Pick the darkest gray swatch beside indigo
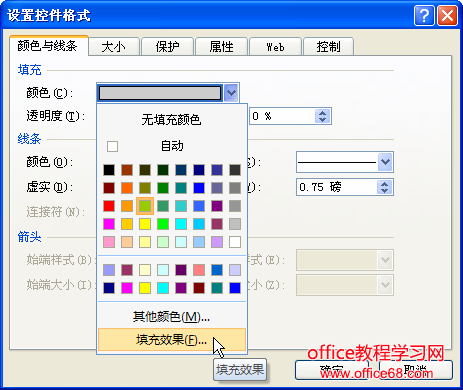Viewport: 463px width, 390px height. coord(235,170)
